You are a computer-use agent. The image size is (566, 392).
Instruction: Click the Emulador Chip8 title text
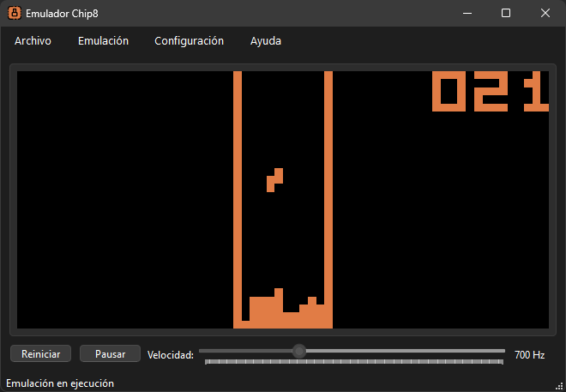(x=62, y=14)
